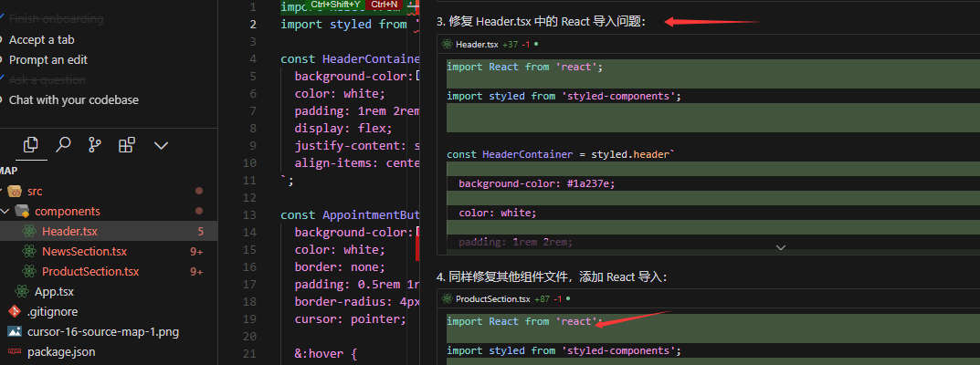Toggle the Prompt an edit checklist item

(48, 60)
